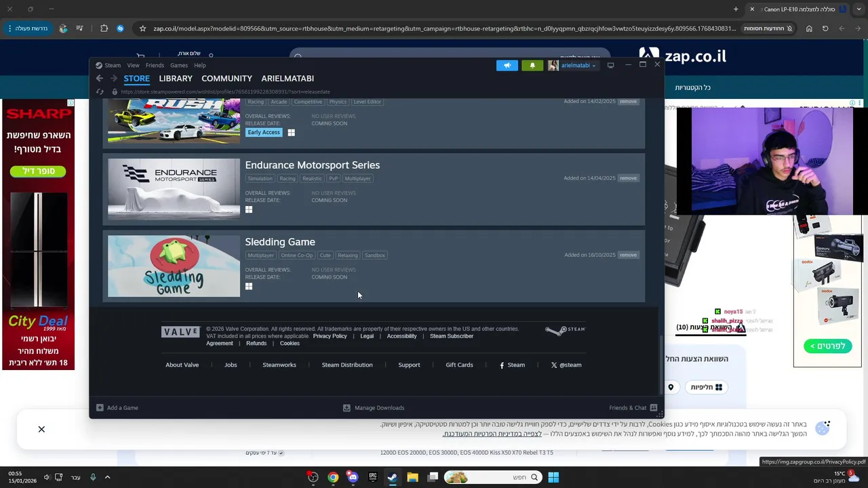
Task: Open Privacy Policy link in footer
Action: pyautogui.click(x=330, y=336)
